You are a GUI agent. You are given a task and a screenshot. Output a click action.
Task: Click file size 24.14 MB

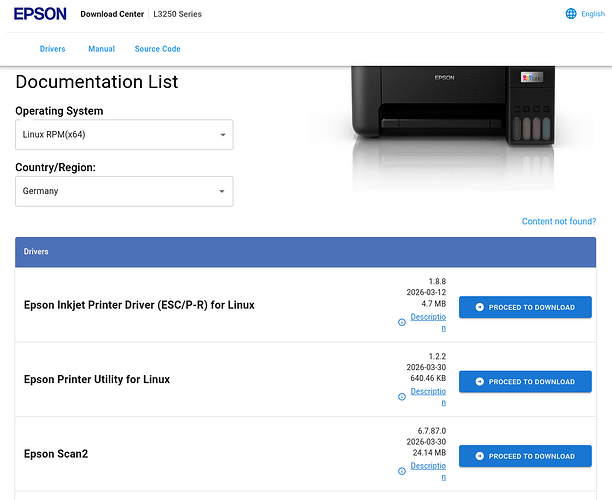(x=429, y=453)
